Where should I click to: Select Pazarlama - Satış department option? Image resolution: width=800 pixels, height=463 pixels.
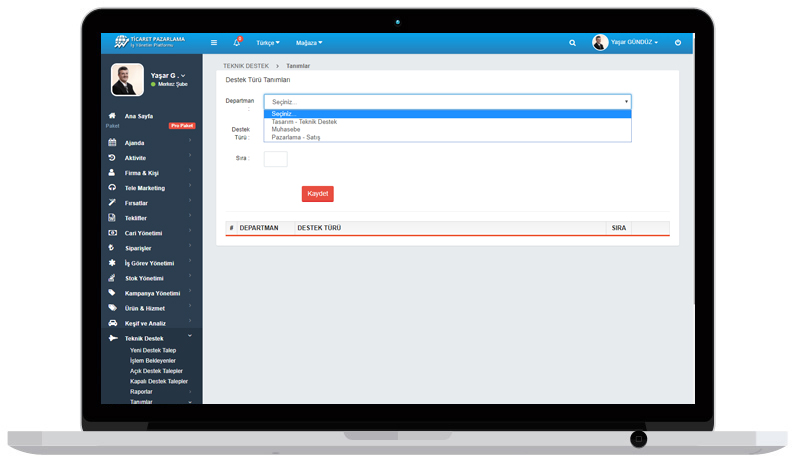click(x=447, y=137)
